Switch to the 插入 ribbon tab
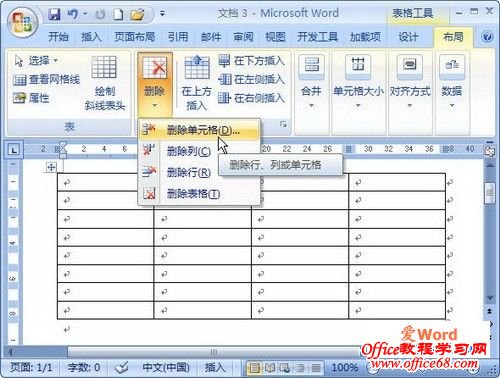The height and width of the screenshot is (378, 500). tap(91, 37)
